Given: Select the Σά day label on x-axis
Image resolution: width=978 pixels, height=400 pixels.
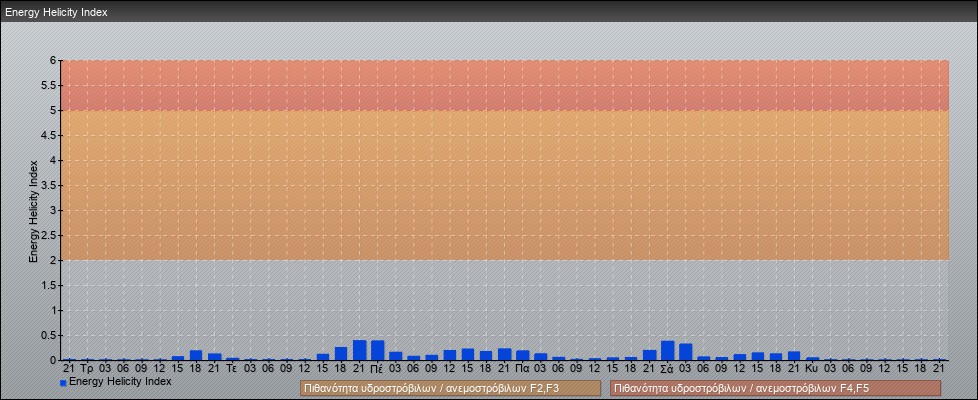Looking at the screenshot, I should coord(667,369).
